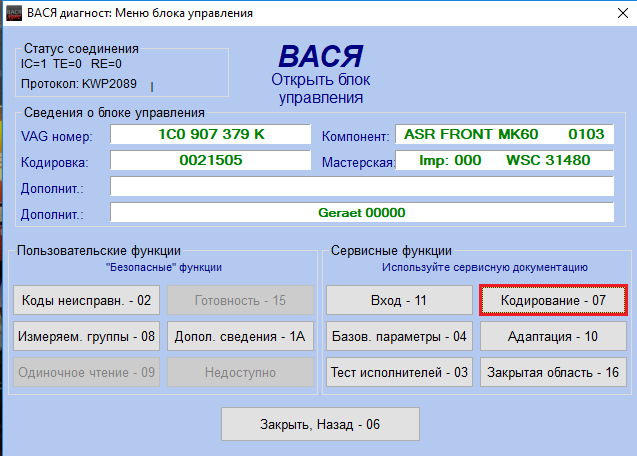
Task: Click Используйте сервисную документацию text
Action: (485, 267)
